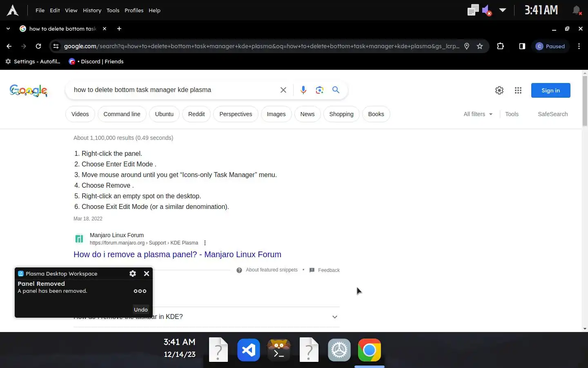Screen dimensions: 588x368
Task: Open the SafeSearch setting
Action: (552, 114)
